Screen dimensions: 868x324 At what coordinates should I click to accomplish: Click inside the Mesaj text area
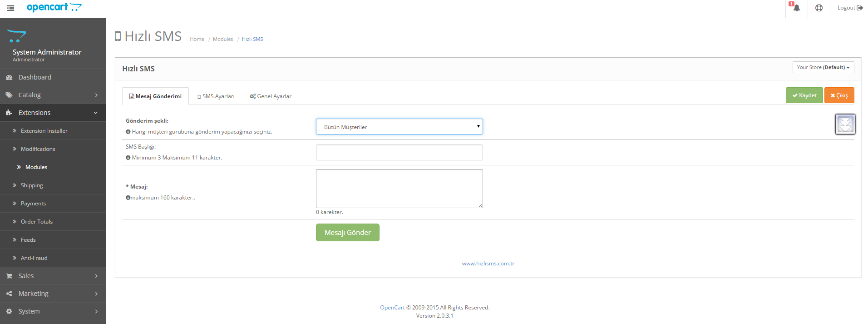tap(399, 189)
